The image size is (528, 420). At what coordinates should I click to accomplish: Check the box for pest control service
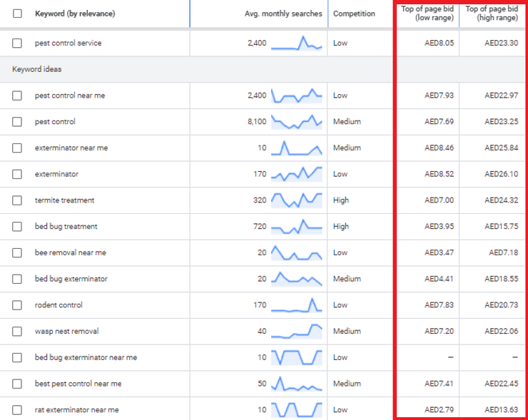17,43
